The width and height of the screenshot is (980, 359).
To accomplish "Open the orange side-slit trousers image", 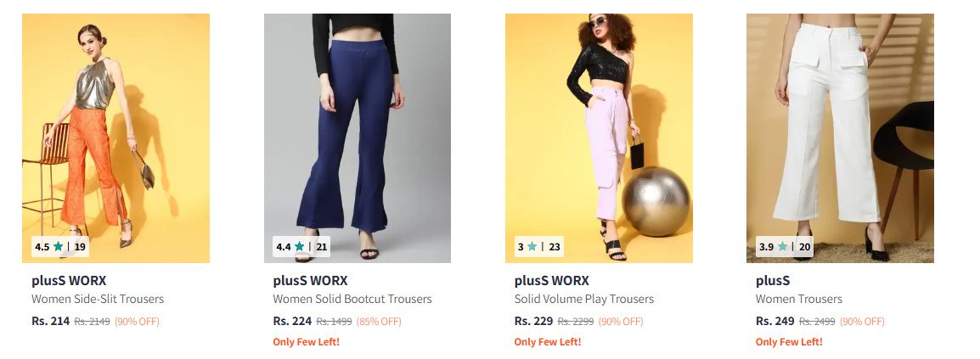I will (115, 138).
